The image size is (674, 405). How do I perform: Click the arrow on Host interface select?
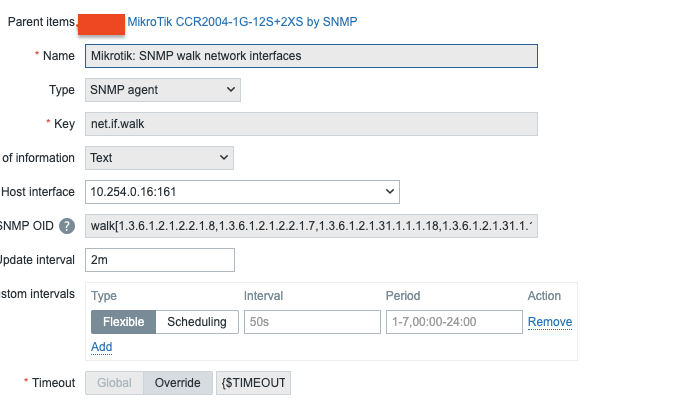389,192
